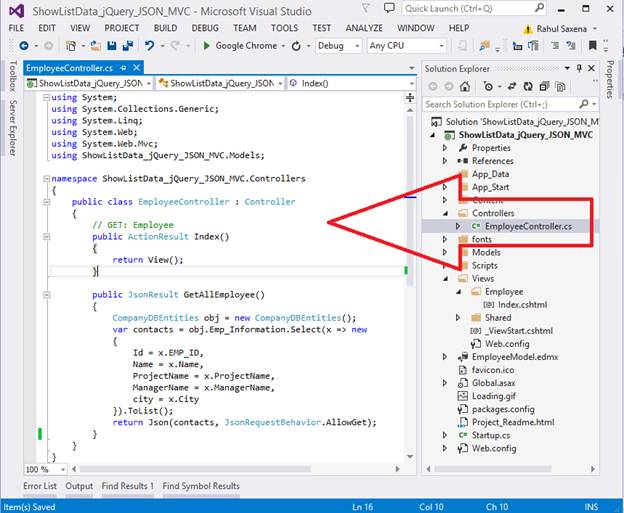Expand the Models folder in Solution Explorer

(446, 253)
